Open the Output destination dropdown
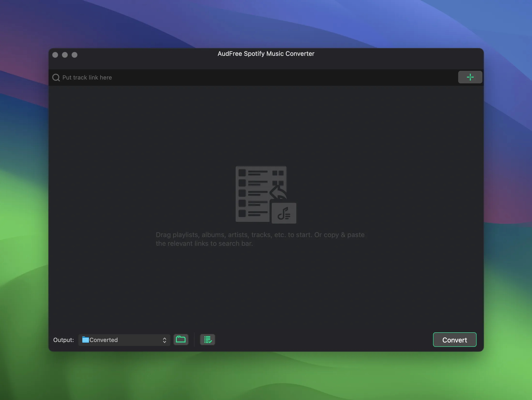532x400 pixels. tap(124, 340)
